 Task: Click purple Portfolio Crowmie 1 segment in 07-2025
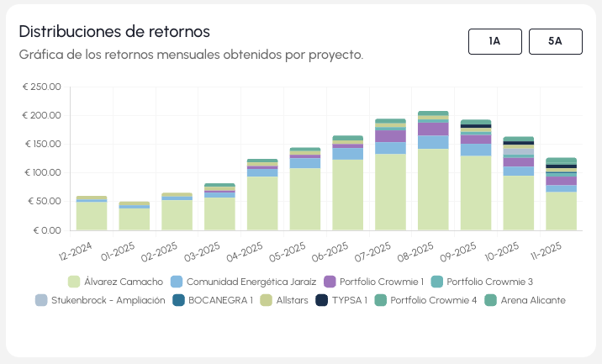click(390, 136)
